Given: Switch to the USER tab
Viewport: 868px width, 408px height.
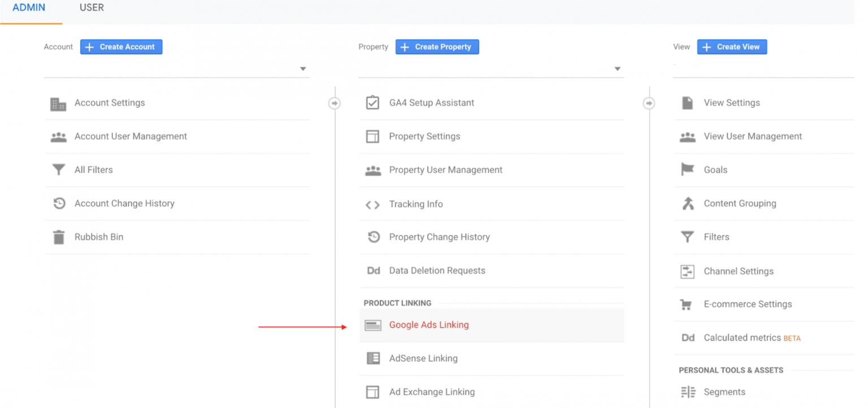Looking at the screenshot, I should pos(92,8).
